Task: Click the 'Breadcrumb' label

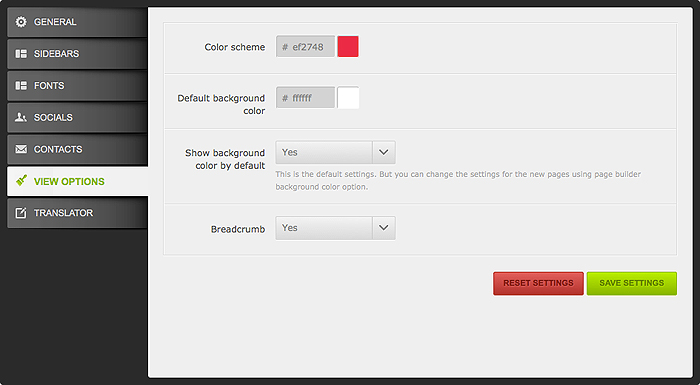Action: (x=238, y=229)
